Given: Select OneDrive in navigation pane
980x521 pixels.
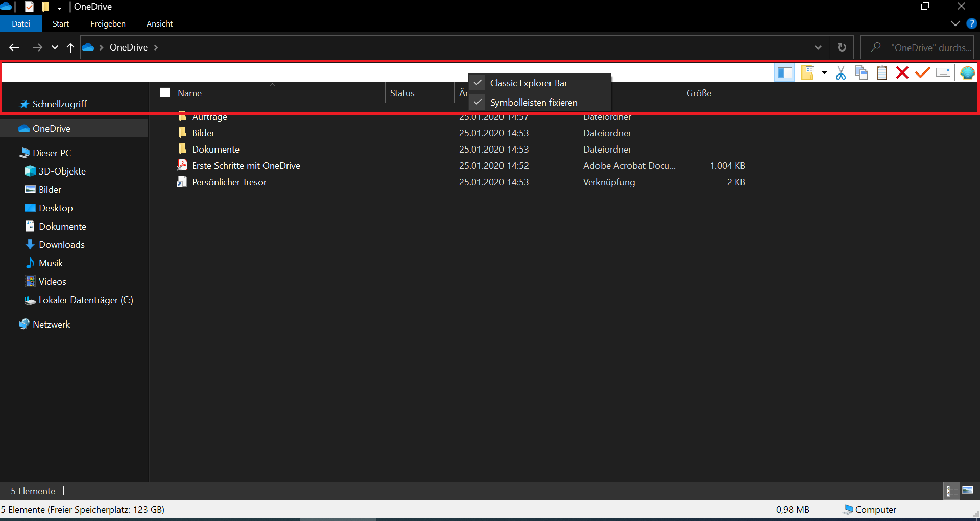Looking at the screenshot, I should pos(74,129).
